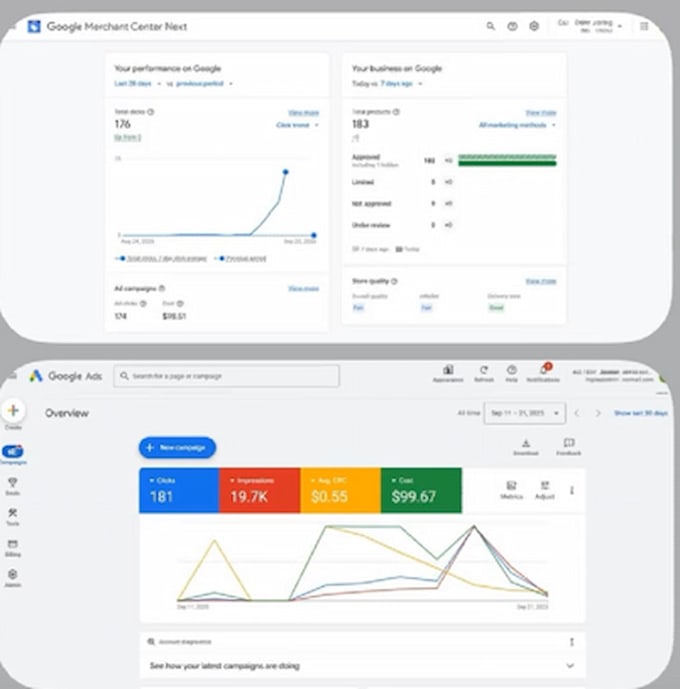This screenshot has height=689, width=680.
Task: Open scorecard three-dot more menu
Action: [571, 490]
